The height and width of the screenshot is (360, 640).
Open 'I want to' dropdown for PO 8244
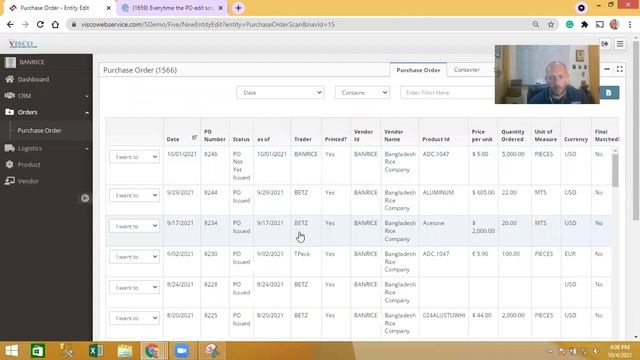pyautogui.click(x=134, y=196)
